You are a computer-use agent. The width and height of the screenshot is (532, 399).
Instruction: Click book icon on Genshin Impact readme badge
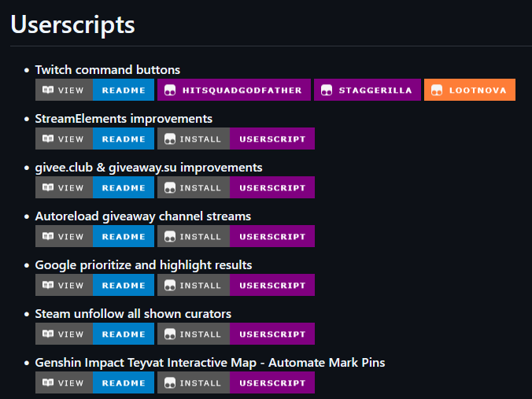pos(48,382)
